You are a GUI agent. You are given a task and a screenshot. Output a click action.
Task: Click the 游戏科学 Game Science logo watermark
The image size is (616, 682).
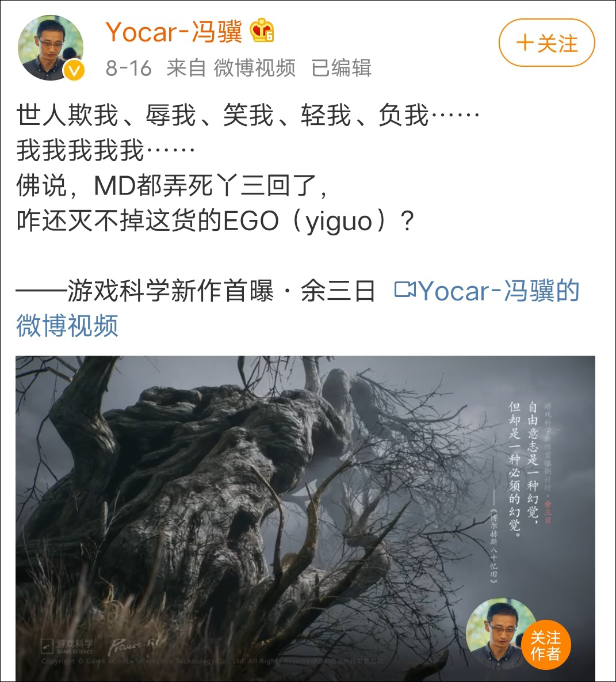(x=67, y=646)
